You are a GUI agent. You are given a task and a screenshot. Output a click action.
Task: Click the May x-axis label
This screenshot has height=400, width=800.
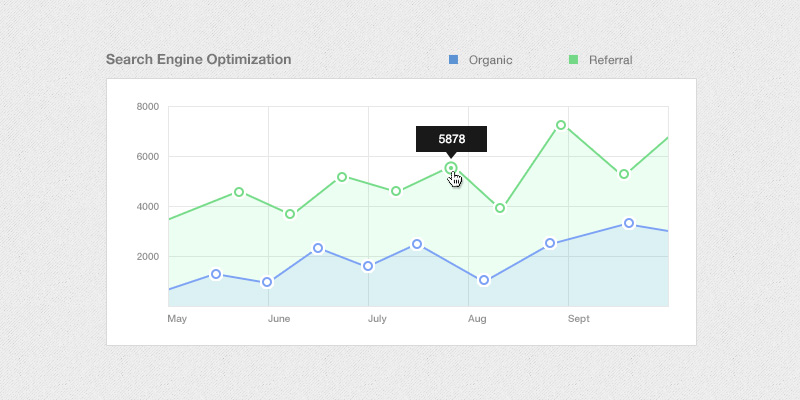177,319
